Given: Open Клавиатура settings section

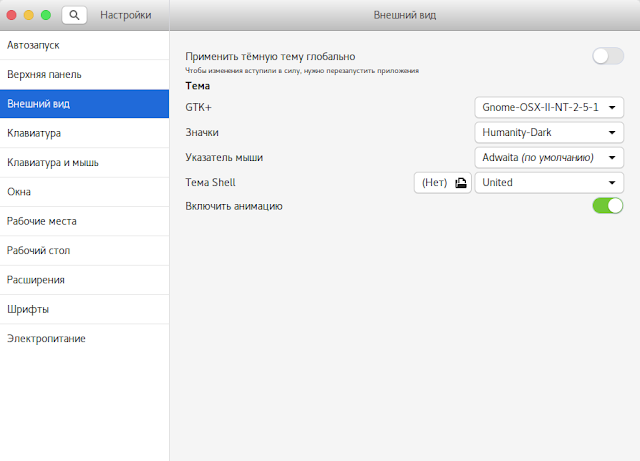Looking at the screenshot, I should (x=84, y=133).
